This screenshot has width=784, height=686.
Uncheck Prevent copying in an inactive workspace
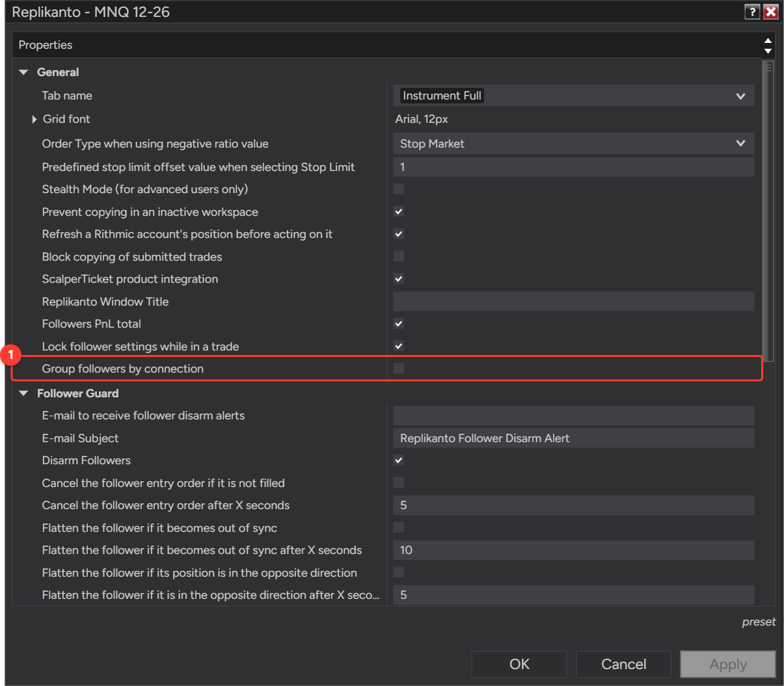pyautogui.click(x=399, y=211)
